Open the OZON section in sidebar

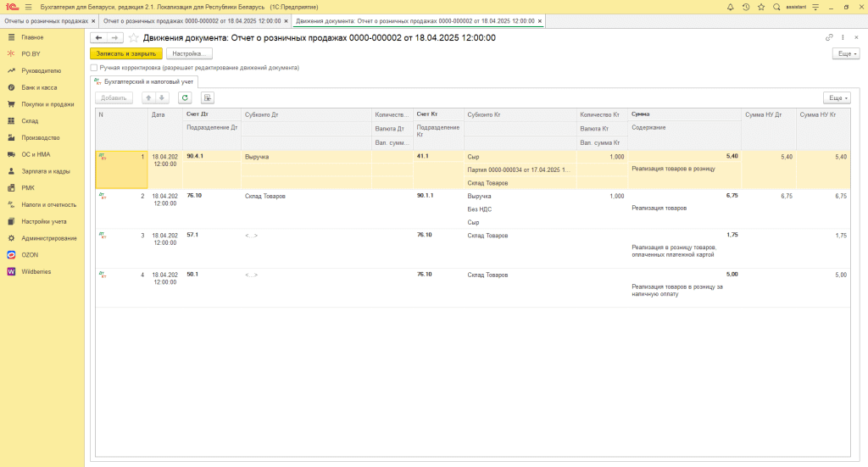(30, 254)
